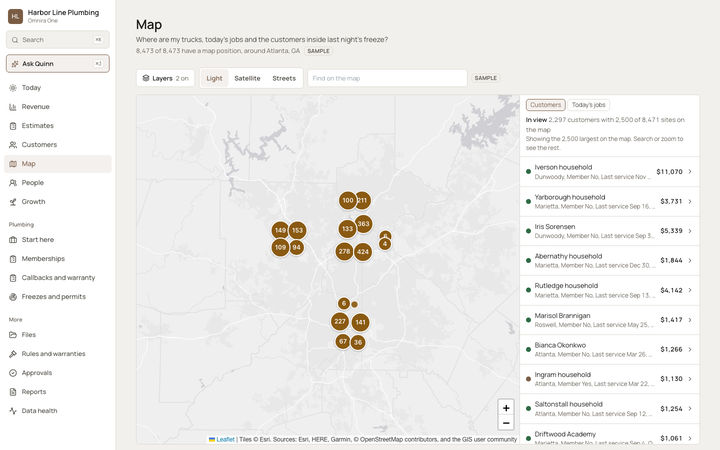Open Memberships in the sidebar menu
The height and width of the screenshot is (450, 720).
tap(58, 259)
